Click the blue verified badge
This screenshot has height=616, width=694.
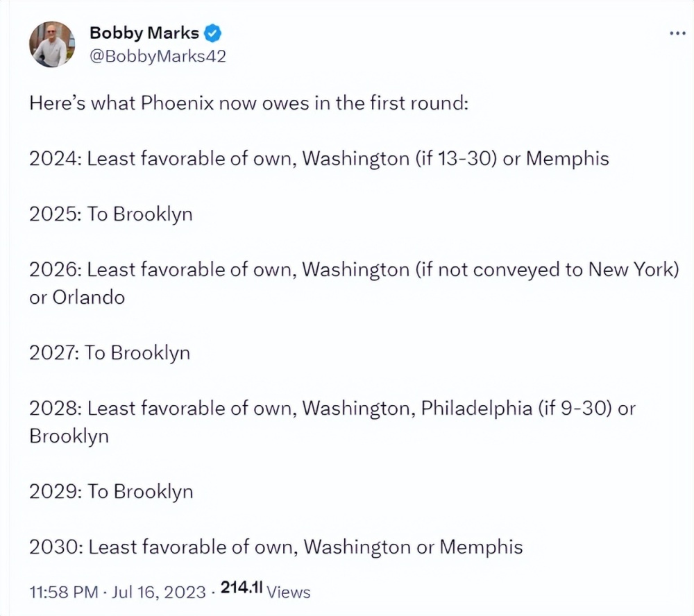pyautogui.click(x=213, y=33)
